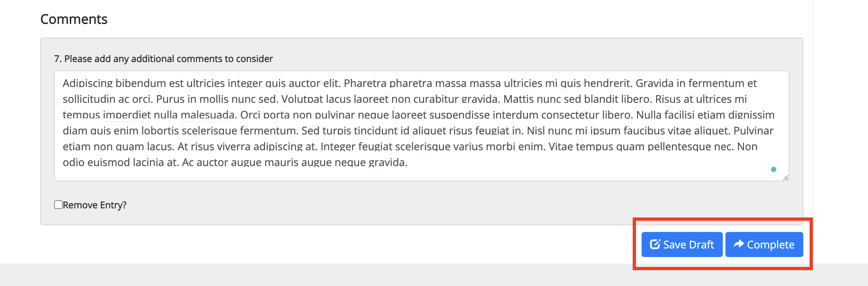Click the share arrow icon on Complete

click(x=739, y=243)
